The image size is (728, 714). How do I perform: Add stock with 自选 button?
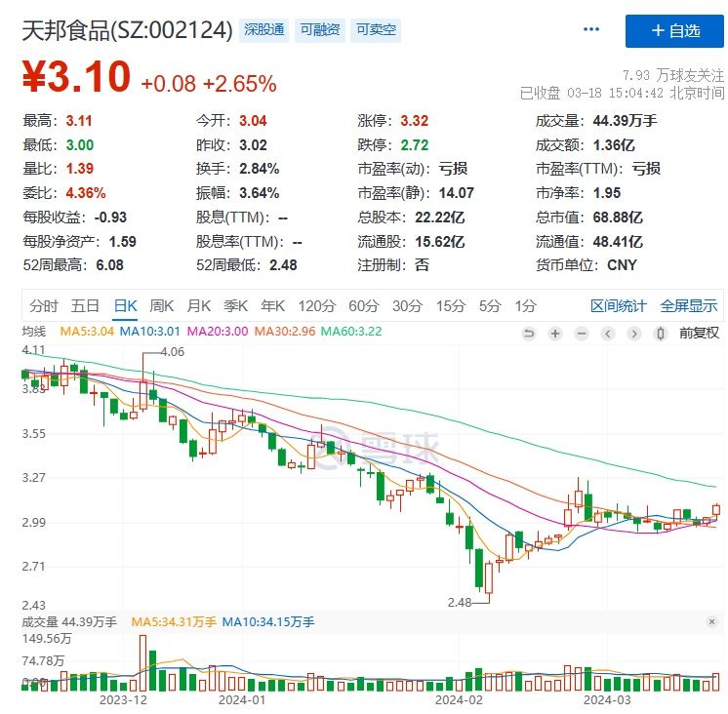click(674, 31)
